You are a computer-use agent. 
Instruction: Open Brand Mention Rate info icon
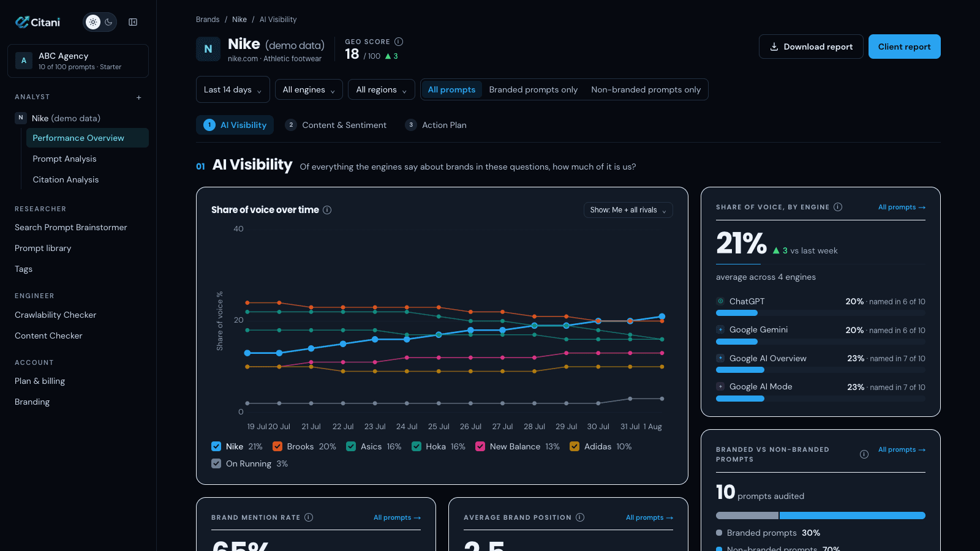coord(309,517)
